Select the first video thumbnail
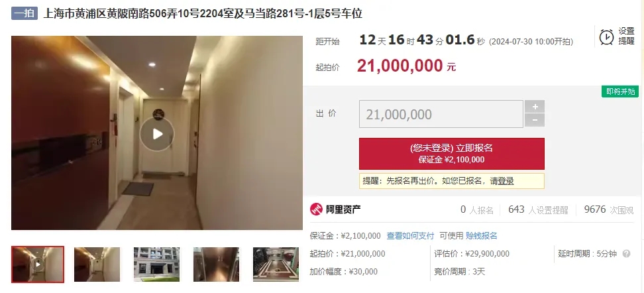 (x=38, y=264)
